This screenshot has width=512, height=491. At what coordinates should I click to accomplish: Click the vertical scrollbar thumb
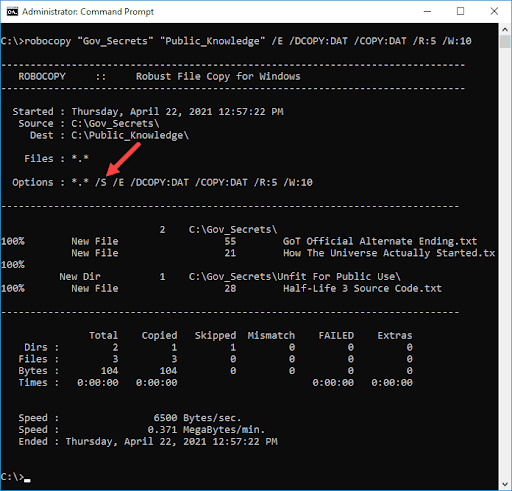coord(505,42)
